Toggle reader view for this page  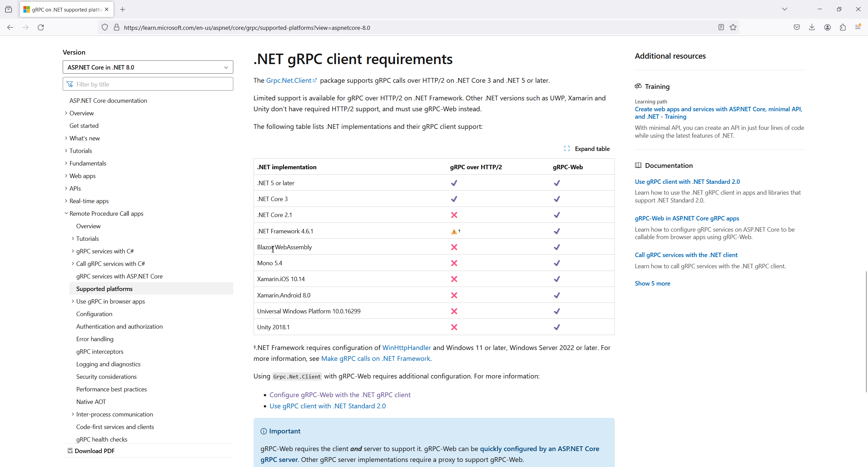[721, 27]
